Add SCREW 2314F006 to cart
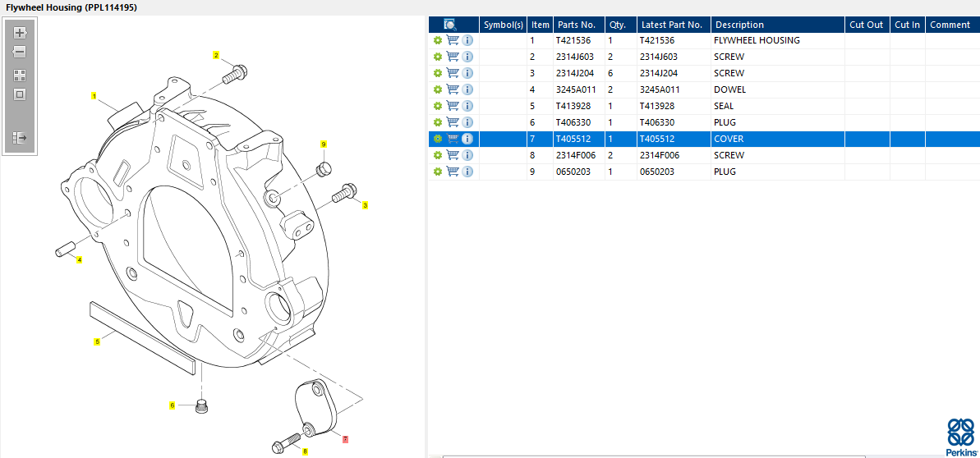This screenshot has height=458, width=980. click(453, 155)
